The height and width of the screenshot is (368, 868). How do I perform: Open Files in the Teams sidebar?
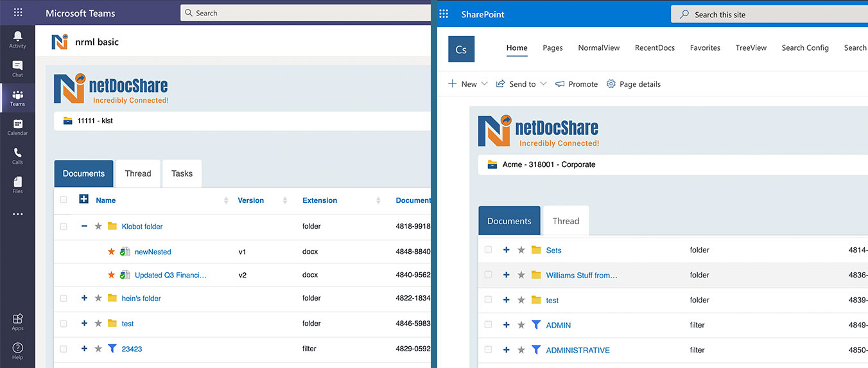coord(17,185)
